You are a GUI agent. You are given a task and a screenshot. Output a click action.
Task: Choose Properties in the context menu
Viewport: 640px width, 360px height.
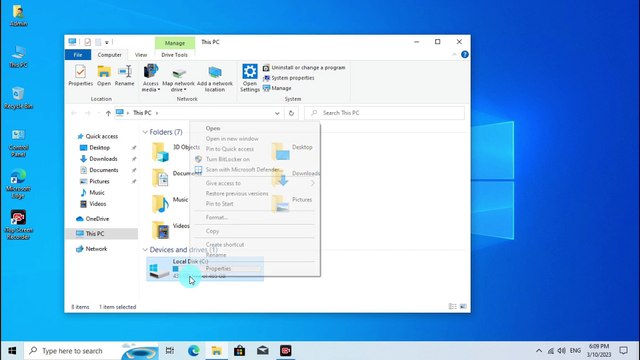pos(218,269)
